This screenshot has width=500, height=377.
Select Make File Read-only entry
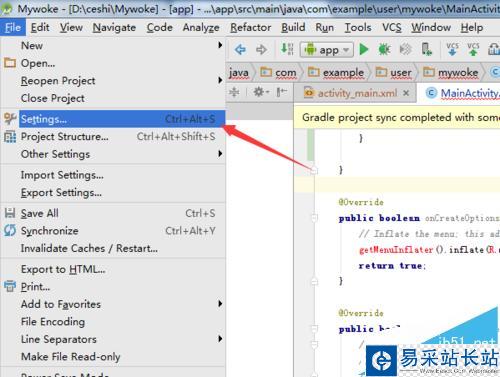coord(113,356)
